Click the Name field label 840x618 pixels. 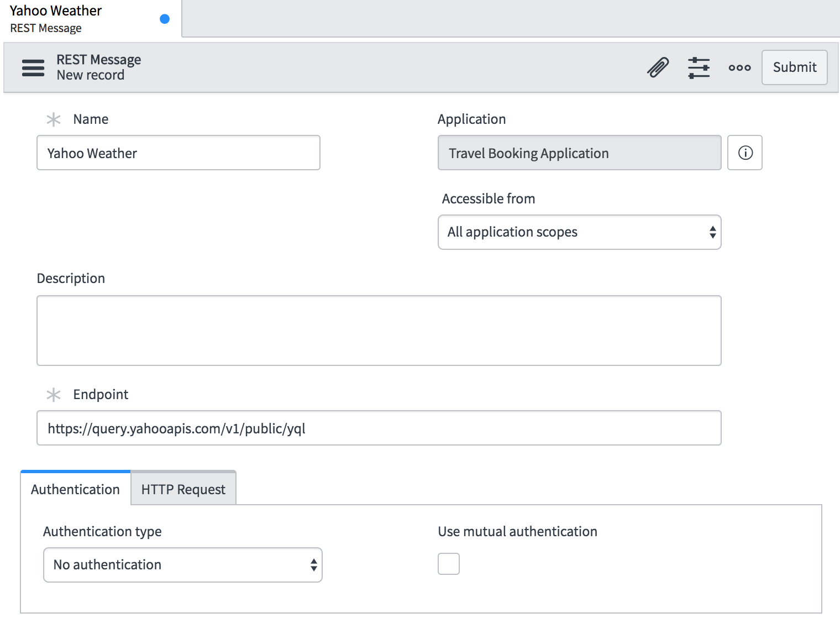[x=91, y=119]
